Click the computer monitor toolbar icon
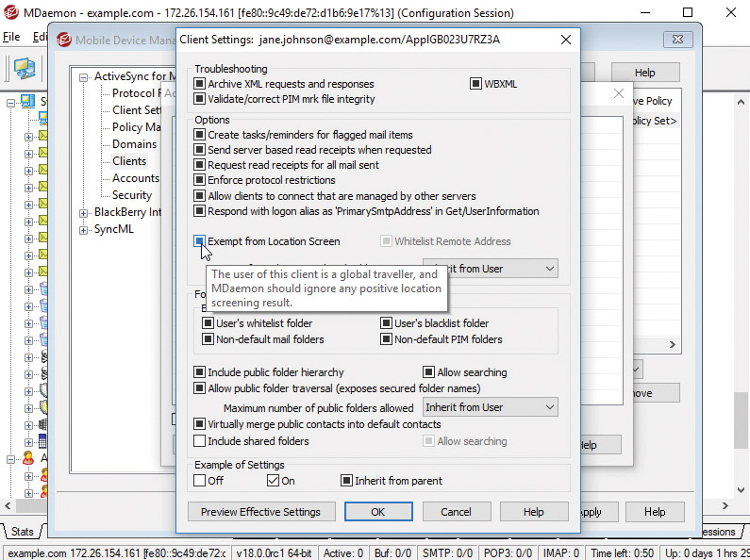 tap(25, 68)
